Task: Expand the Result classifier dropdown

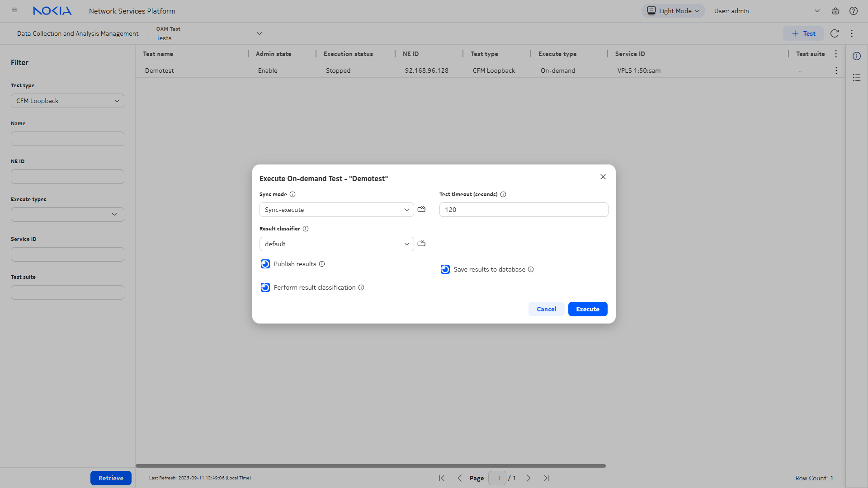Action: [336, 244]
